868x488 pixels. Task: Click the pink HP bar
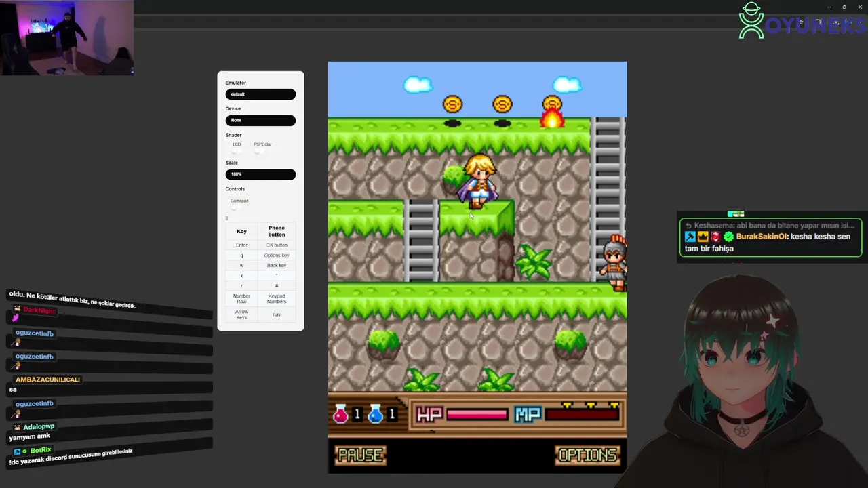[x=477, y=414]
